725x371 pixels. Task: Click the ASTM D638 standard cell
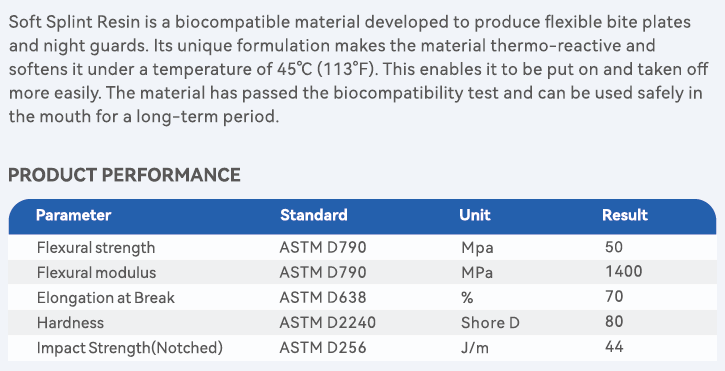pos(323,297)
